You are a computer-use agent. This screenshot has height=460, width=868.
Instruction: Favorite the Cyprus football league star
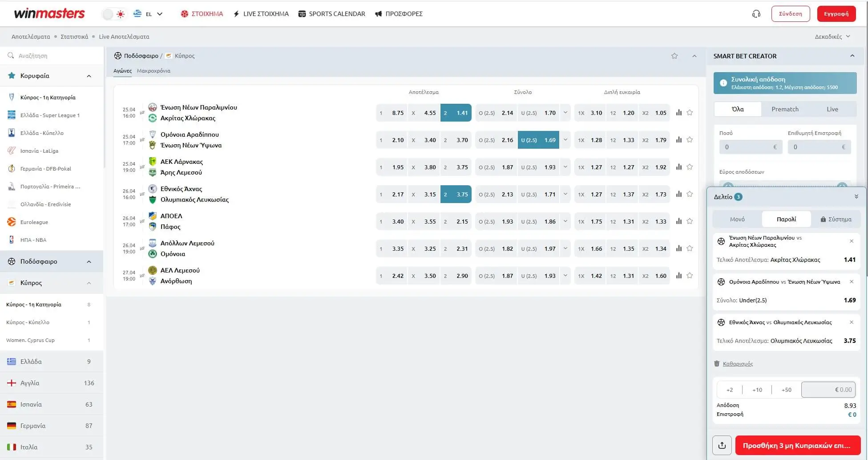[x=674, y=56]
